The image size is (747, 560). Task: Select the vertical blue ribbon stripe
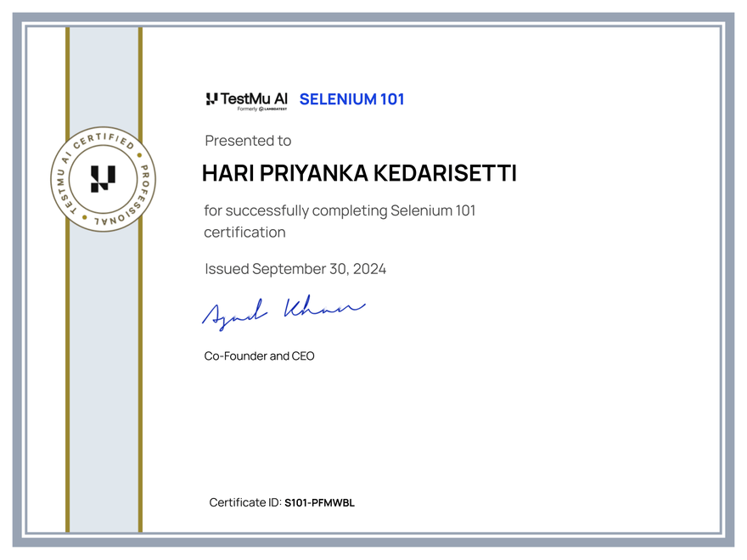click(x=102, y=382)
